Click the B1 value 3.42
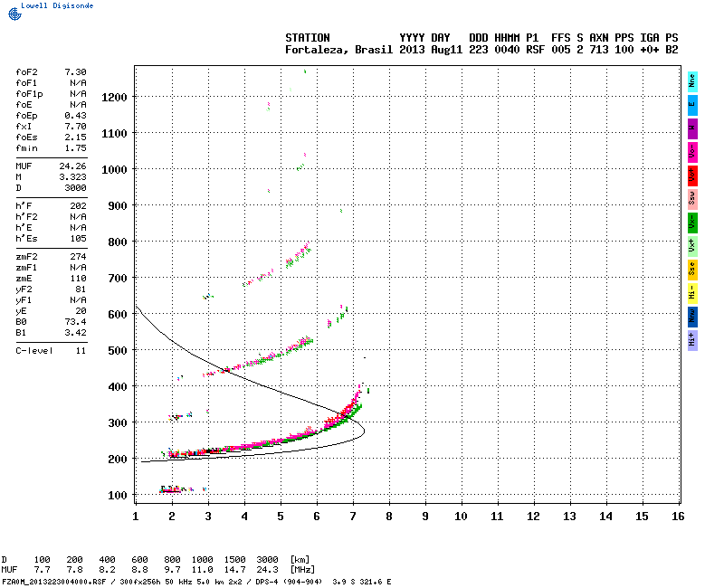The height and width of the screenshot is (588, 724). click(x=75, y=333)
